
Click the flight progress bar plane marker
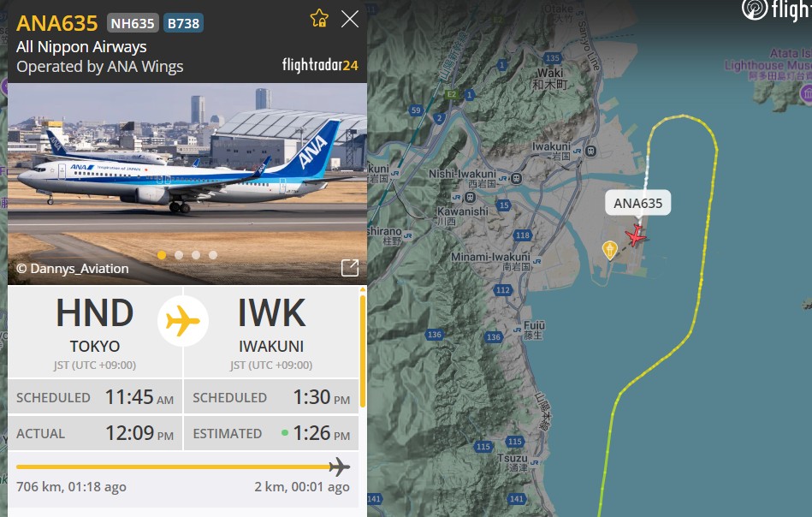[x=339, y=466]
